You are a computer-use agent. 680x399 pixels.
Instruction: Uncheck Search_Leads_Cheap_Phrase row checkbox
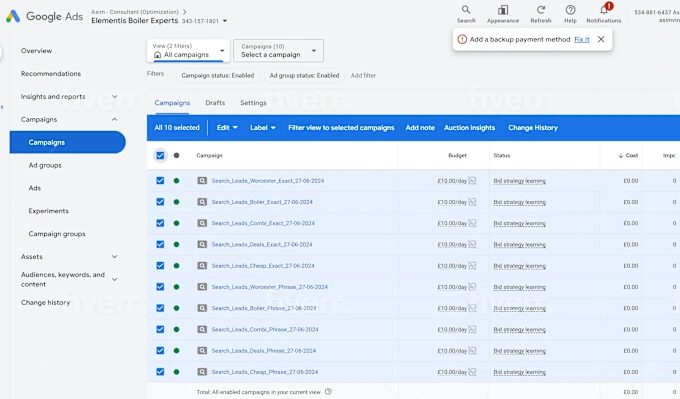(x=160, y=372)
